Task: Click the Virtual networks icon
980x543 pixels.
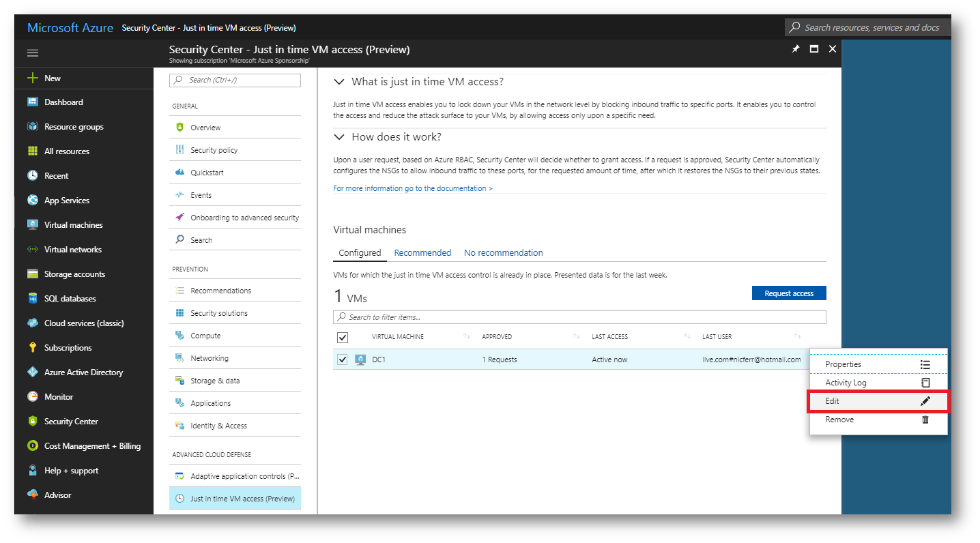Action: 32,250
